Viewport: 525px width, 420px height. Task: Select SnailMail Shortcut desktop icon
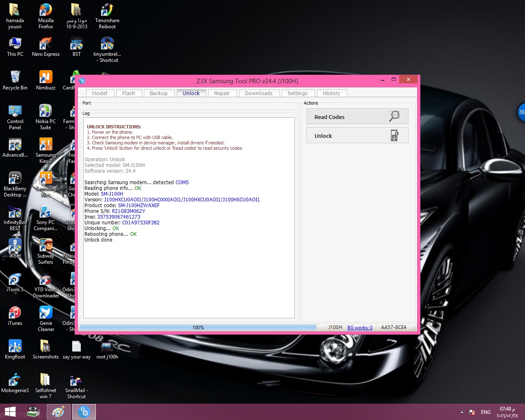(x=77, y=386)
